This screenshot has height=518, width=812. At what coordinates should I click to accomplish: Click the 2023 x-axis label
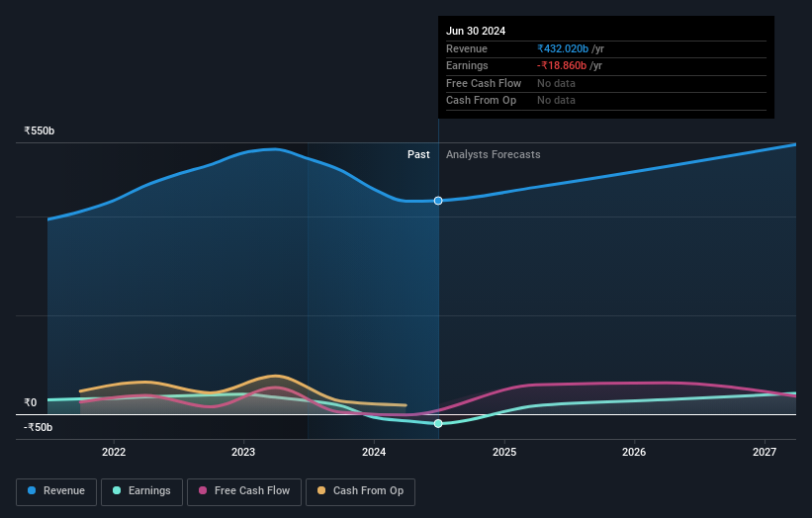[243, 453]
